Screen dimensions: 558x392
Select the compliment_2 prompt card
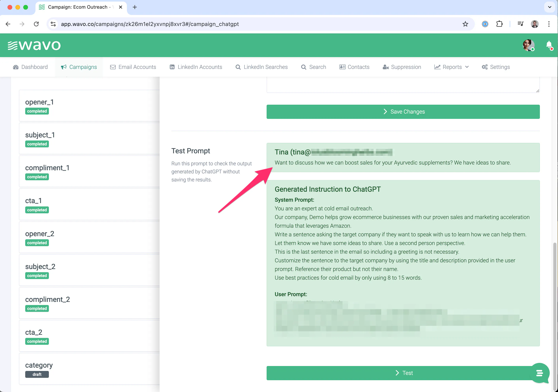click(89, 303)
